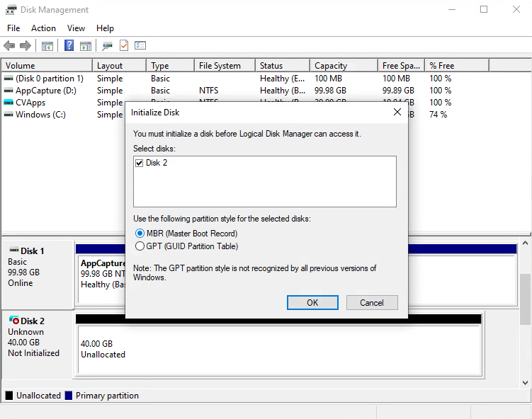The width and height of the screenshot is (532, 419).
Task: Select the Disk 2 label panel
Action: [38, 345]
